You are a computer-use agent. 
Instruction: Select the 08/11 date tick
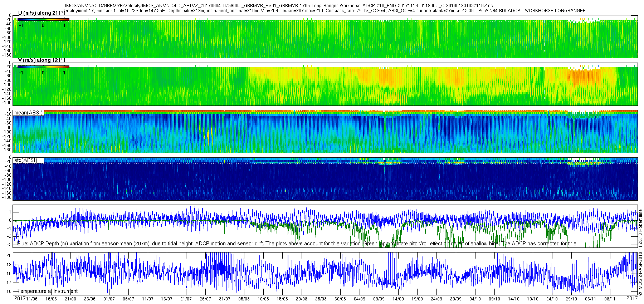click(610, 299)
